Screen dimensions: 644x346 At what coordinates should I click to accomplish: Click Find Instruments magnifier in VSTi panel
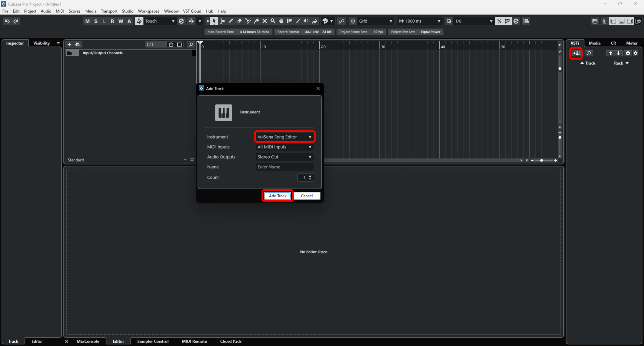click(x=588, y=53)
